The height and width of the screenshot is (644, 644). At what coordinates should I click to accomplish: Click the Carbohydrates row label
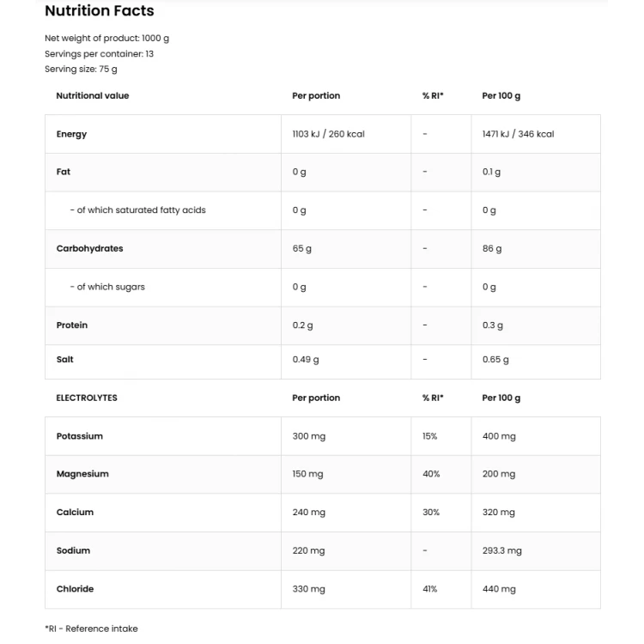(x=89, y=248)
